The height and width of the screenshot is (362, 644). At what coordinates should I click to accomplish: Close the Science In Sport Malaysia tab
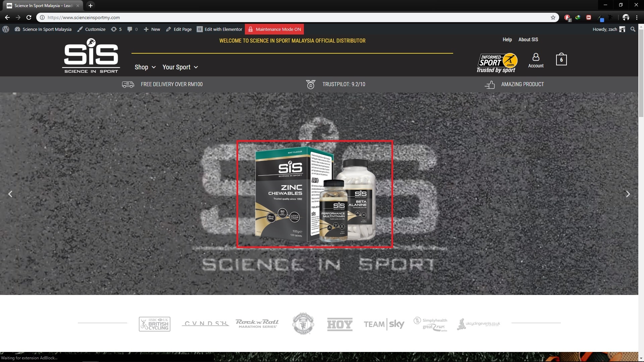click(78, 5)
